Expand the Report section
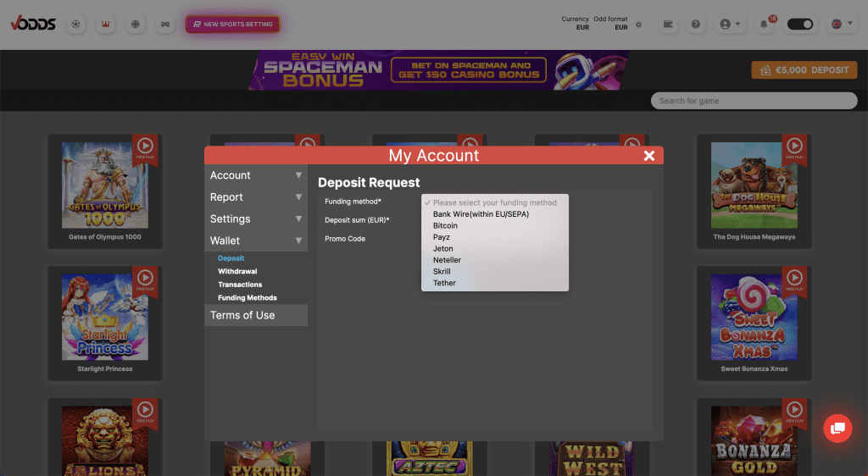Image resolution: width=868 pixels, height=476 pixels. click(x=255, y=197)
